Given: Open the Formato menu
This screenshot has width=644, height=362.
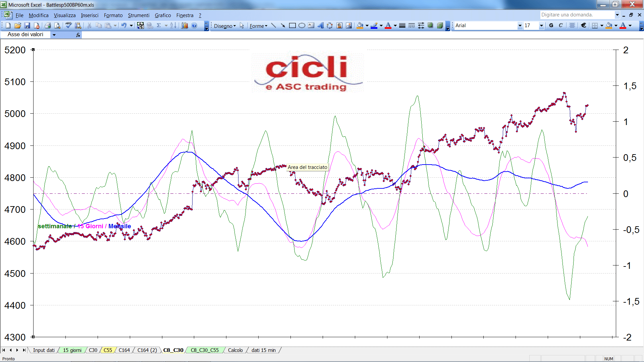Looking at the screenshot, I should [113, 15].
